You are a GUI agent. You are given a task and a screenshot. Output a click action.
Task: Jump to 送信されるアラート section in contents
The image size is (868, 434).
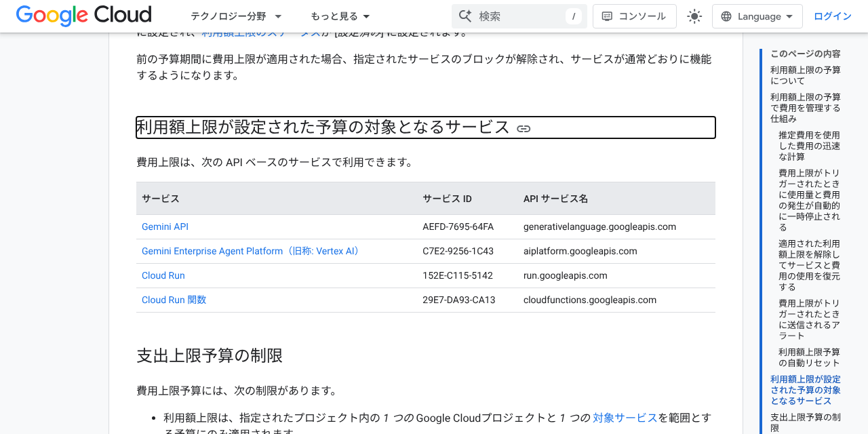[810, 319]
